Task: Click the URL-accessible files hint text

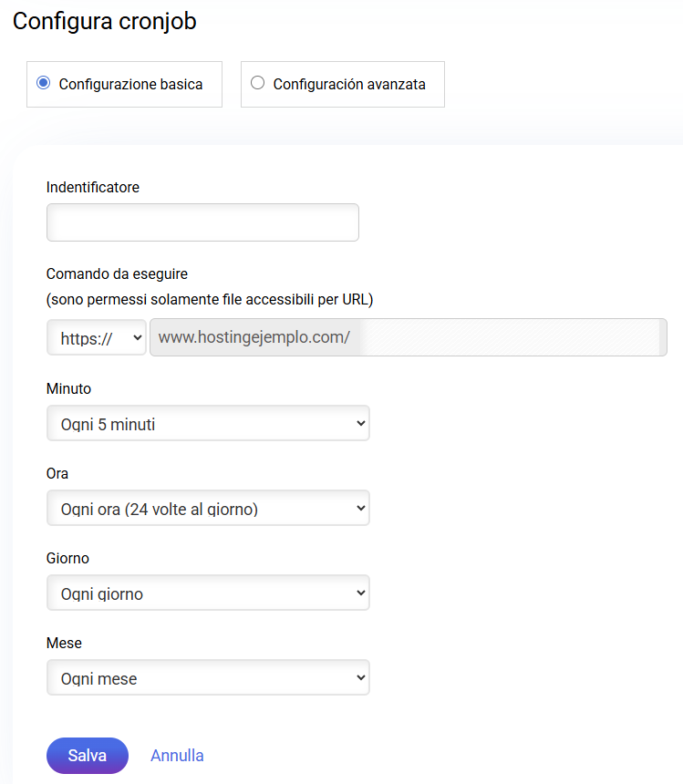Action: pos(210,299)
